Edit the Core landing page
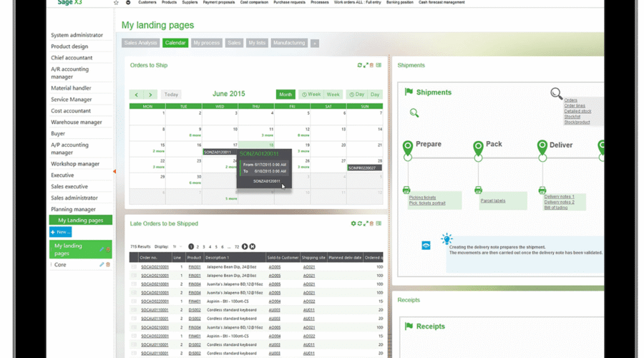 point(102,265)
